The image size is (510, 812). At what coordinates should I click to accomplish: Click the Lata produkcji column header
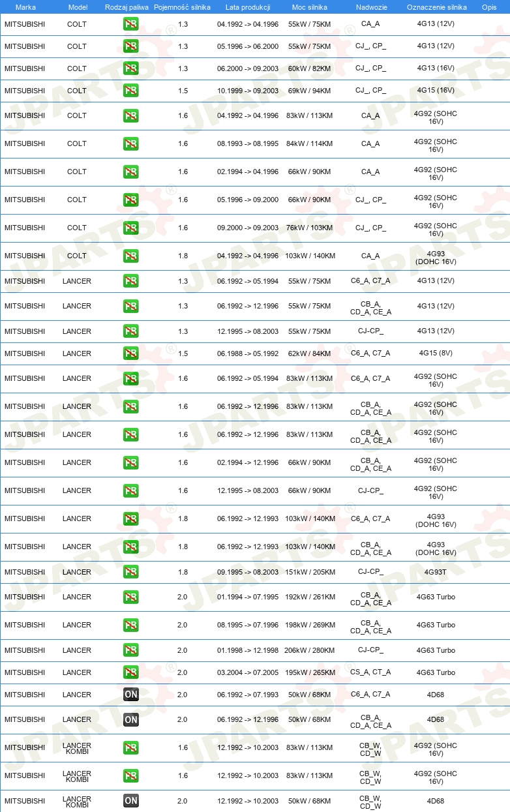(x=248, y=7)
